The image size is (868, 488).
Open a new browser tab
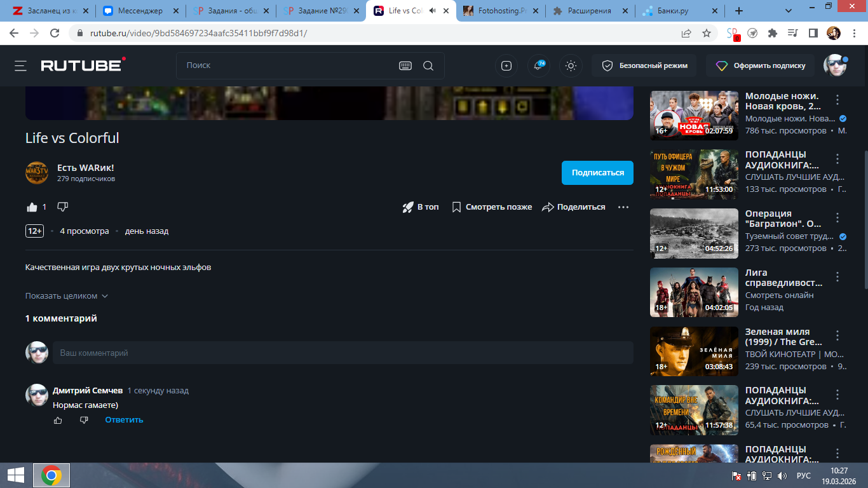click(x=738, y=11)
